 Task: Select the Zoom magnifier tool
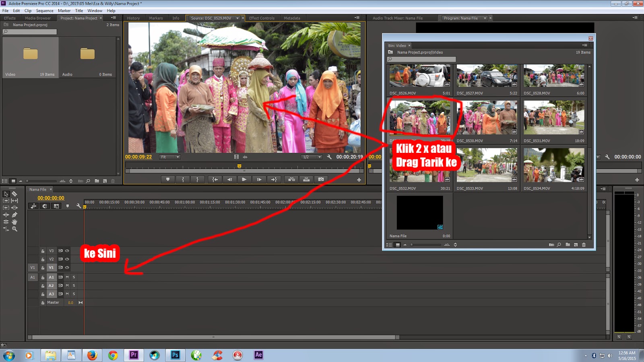click(14, 229)
